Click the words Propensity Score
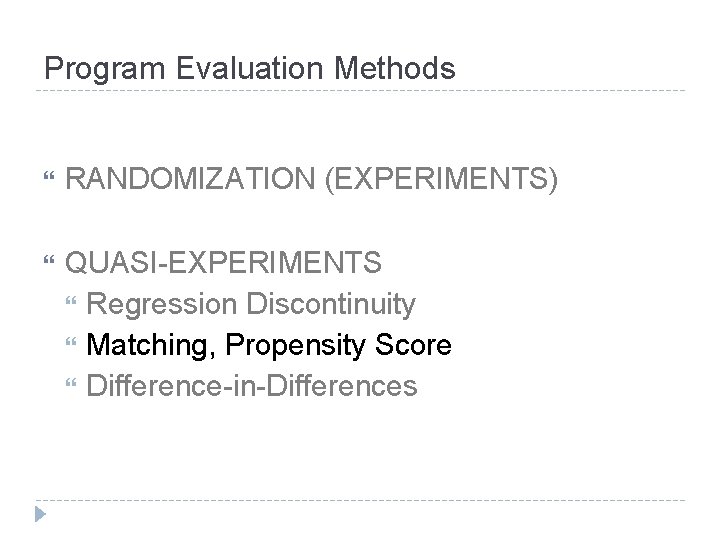 (339, 345)
